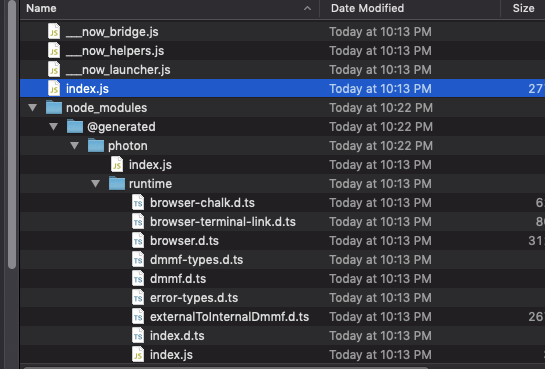545x369 pixels.
Task: Select the browser-chalk.d.ts file name
Action: pyautogui.click(x=202, y=203)
